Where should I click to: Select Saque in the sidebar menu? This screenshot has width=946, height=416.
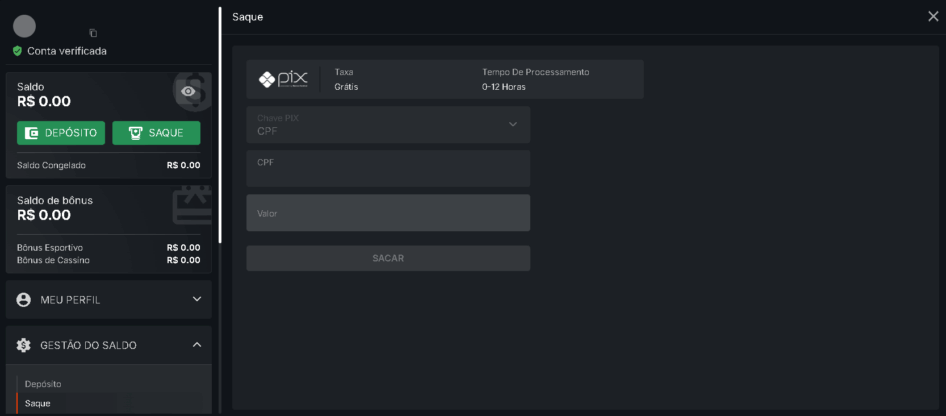(37, 403)
